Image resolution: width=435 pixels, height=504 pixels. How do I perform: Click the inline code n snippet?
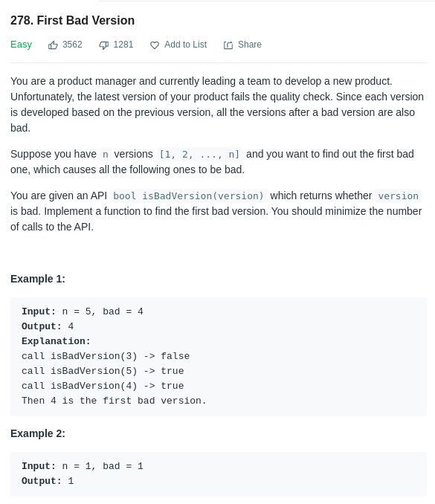105,155
